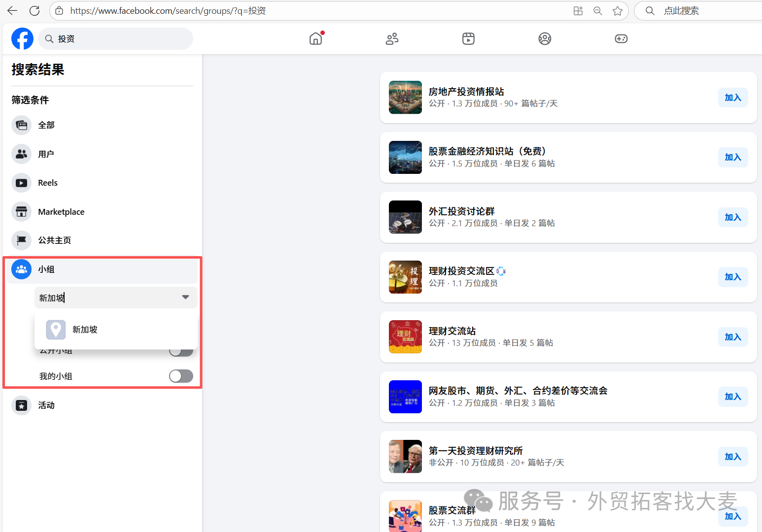Click the 股票金融经济知识站 group thumbnail

pos(405,157)
